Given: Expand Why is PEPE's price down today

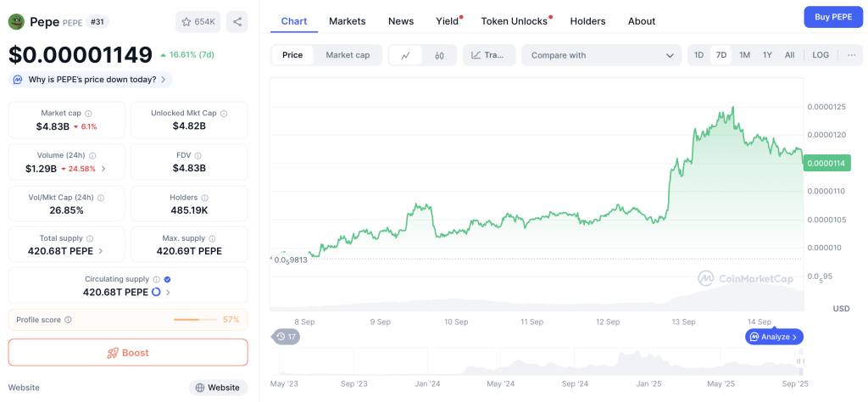Looking at the screenshot, I should (x=90, y=80).
